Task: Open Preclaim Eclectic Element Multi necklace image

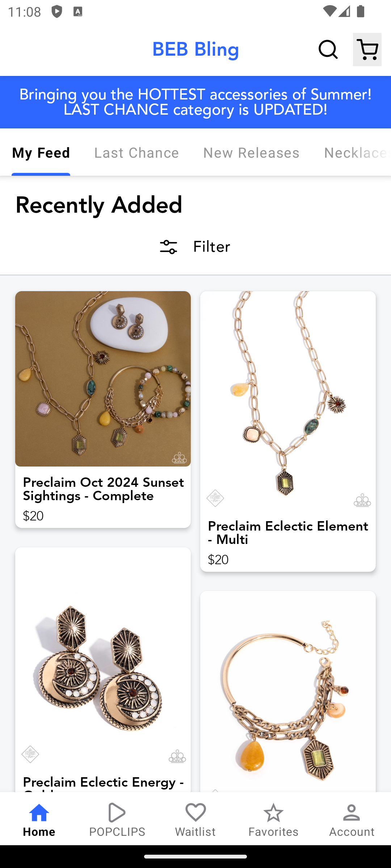Action: coord(288,398)
